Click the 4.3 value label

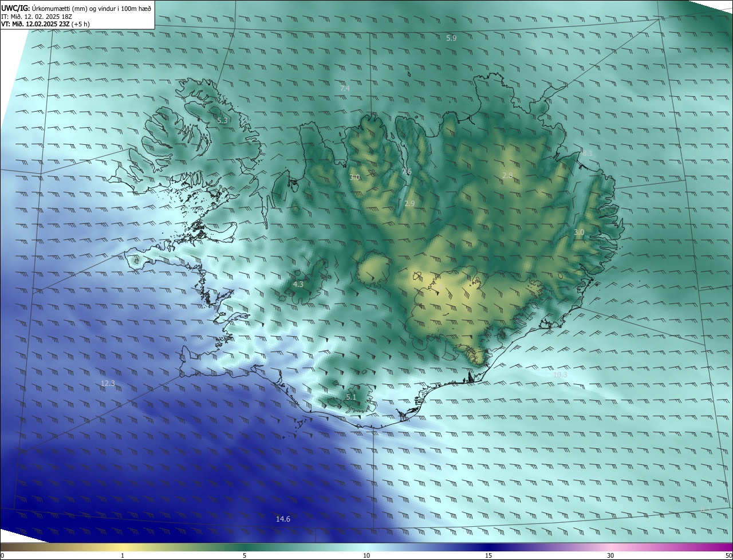(x=298, y=284)
